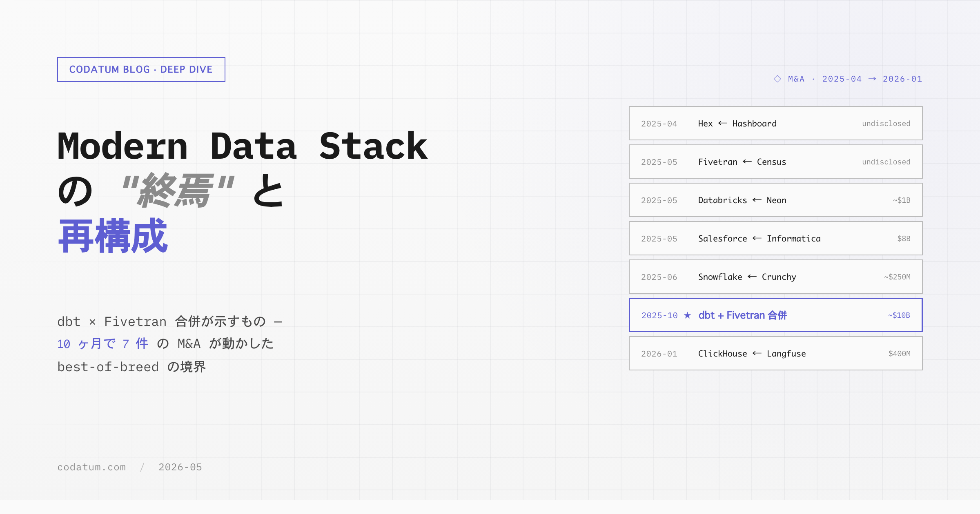Click the 2025-04 start date in the timeline header
Image resolution: width=980 pixels, height=514 pixels.
[x=842, y=79]
